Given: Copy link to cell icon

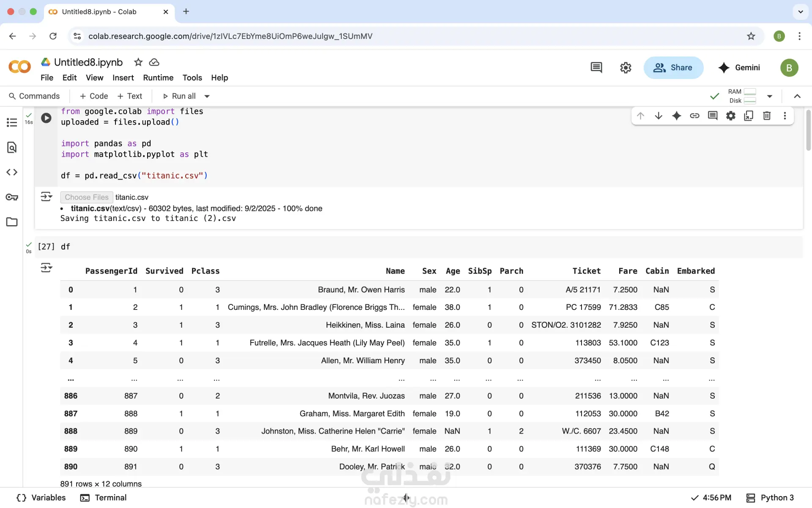Looking at the screenshot, I should [694, 116].
